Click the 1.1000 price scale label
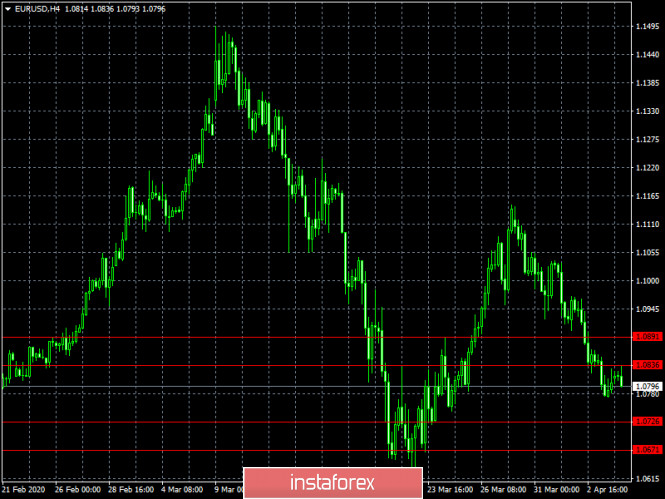The width and height of the screenshot is (665, 499). coord(648,283)
